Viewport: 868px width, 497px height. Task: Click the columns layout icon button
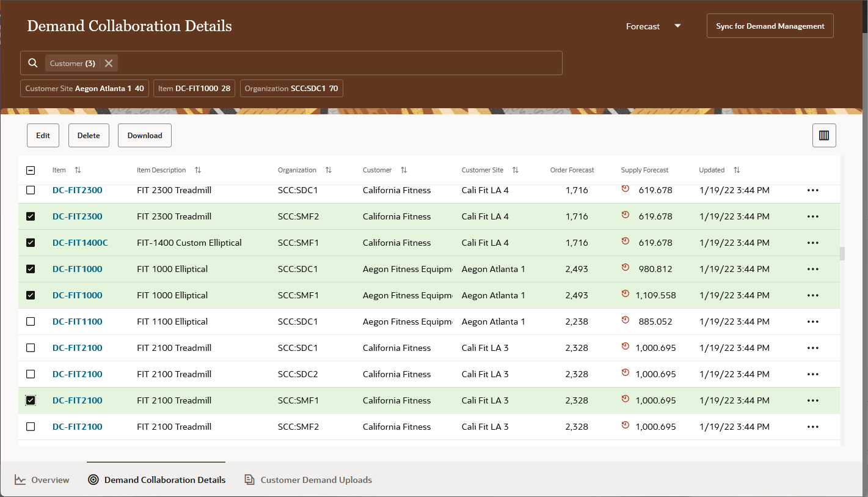(823, 135)
